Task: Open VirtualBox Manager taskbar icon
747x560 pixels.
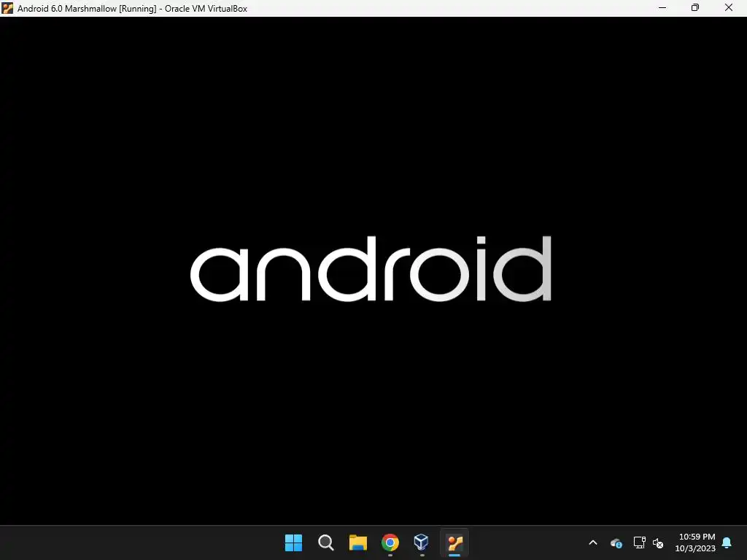Action: pyautogui.click(x=421, y=542)
